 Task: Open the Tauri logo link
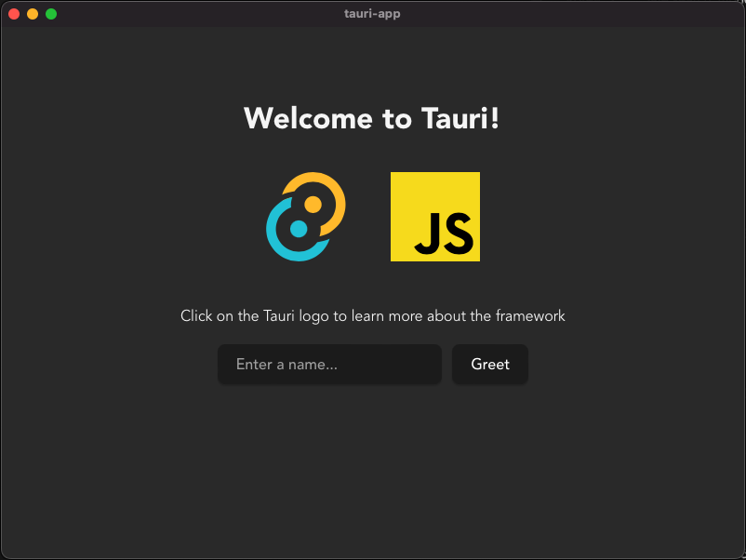(x=306, y=217)
